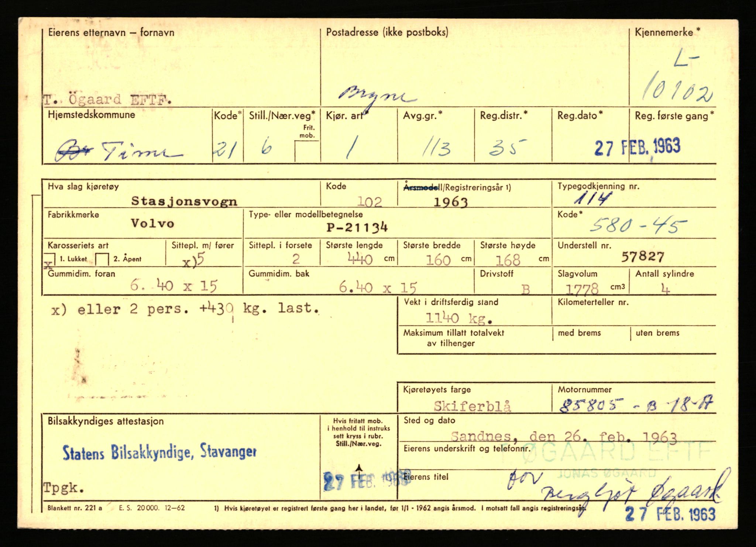Select rear tire dimension '6.40 x 15'

[x=378, y=288]
